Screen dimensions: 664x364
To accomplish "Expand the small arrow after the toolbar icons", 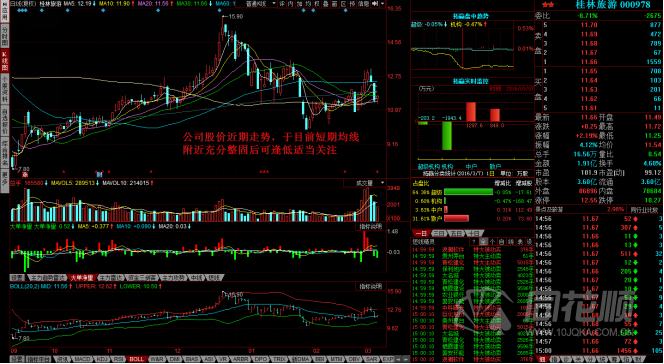I will [x=382, y=4].
